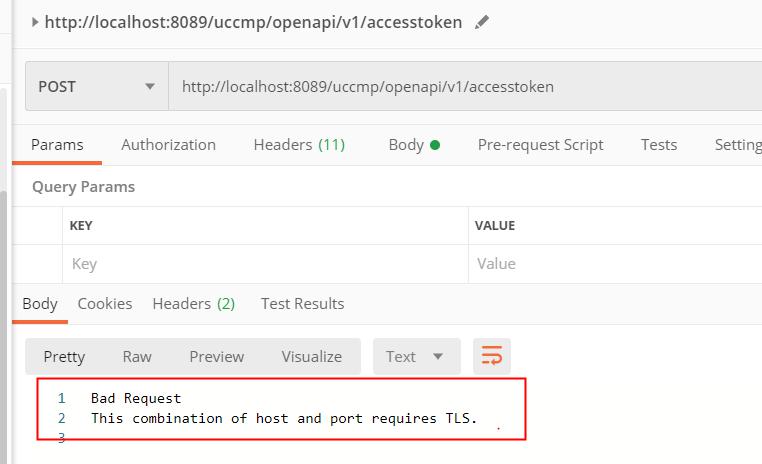Select the Params tab
The height and width of the screenshot is (464, 762).
click(x=57, y=145)
